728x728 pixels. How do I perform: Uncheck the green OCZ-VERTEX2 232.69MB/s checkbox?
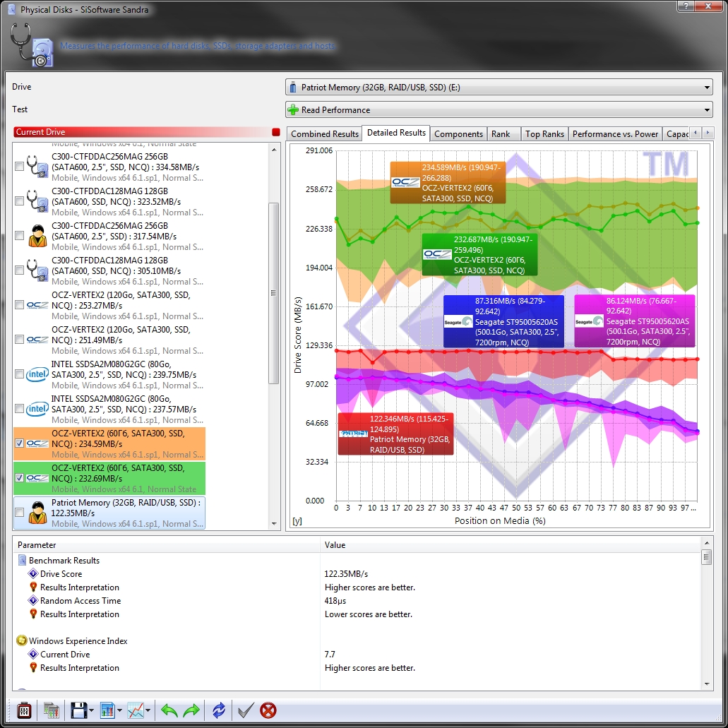coord(19,478)
